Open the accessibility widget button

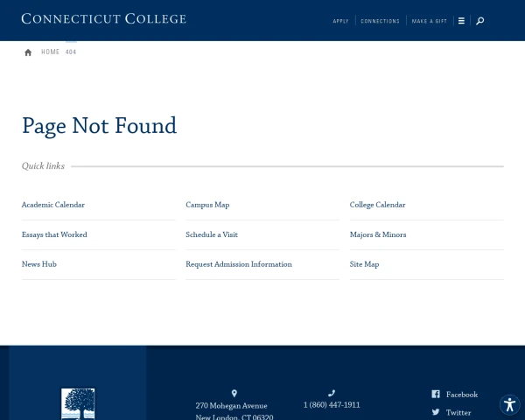click(509, 404)
